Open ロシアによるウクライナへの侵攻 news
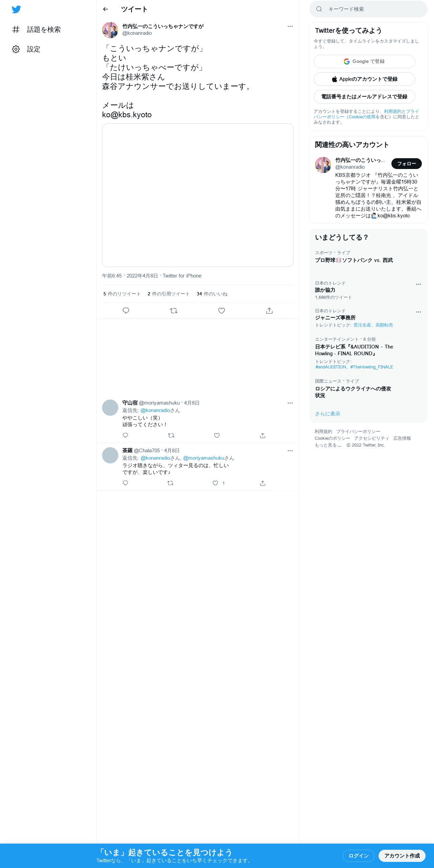Screen dimensions: 434x868 click(x=353, y=392)
